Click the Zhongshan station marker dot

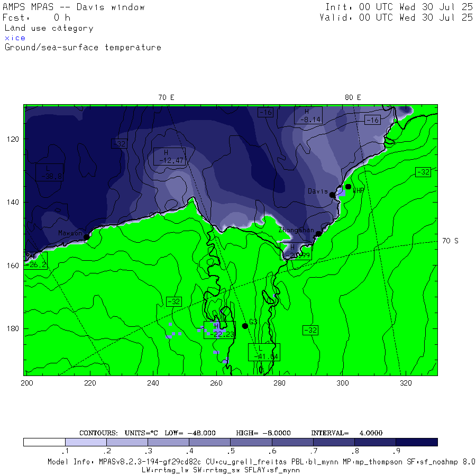(318, 234)
